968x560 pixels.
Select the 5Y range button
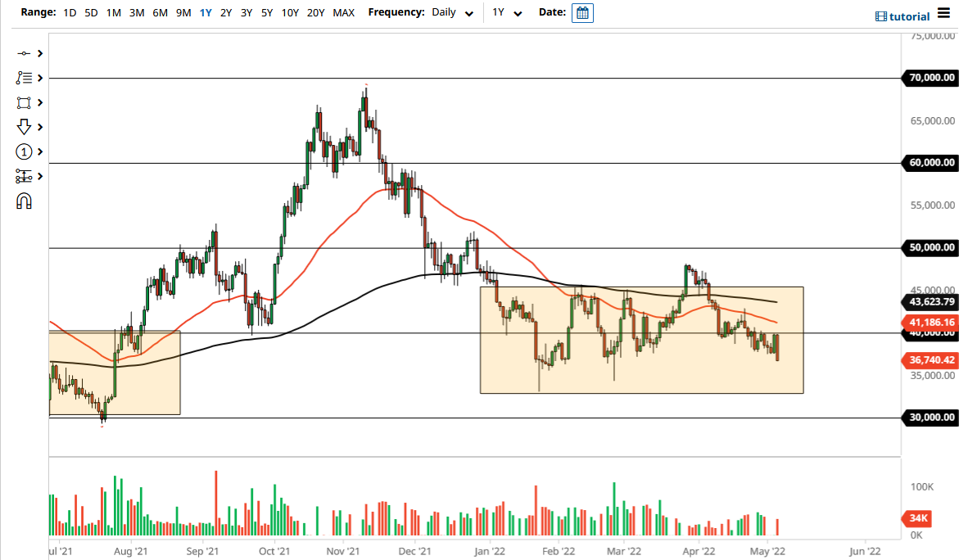(265, 13)
